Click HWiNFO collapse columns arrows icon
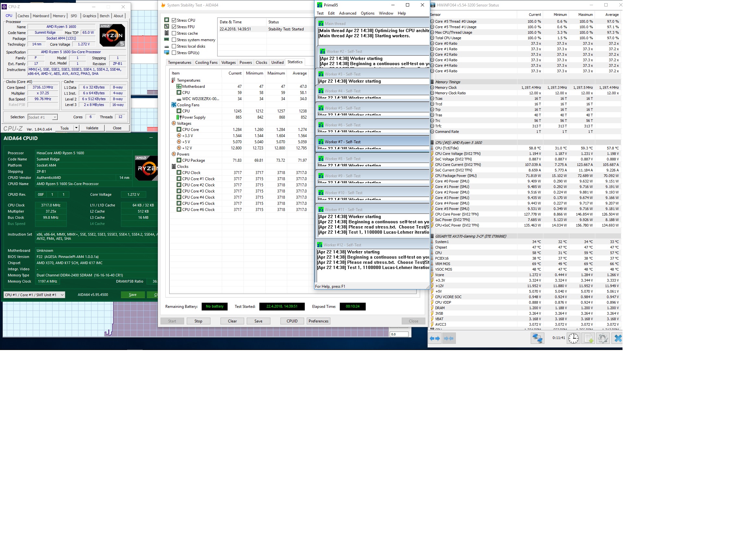 tap(449, 338)
